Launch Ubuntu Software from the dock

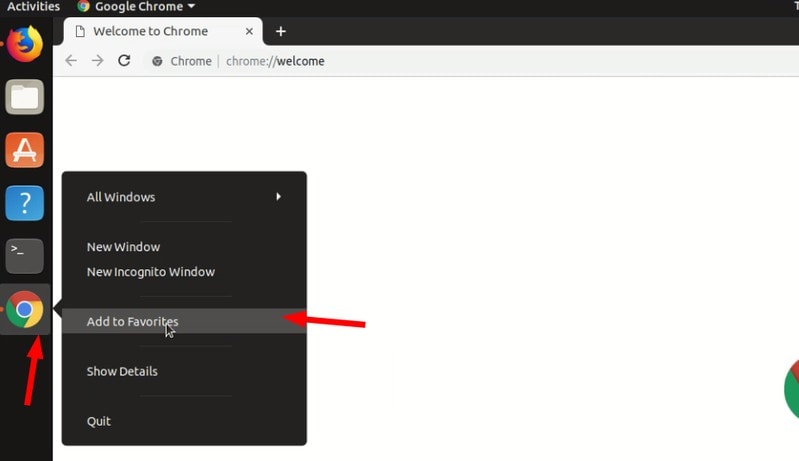tap(24, 150)
